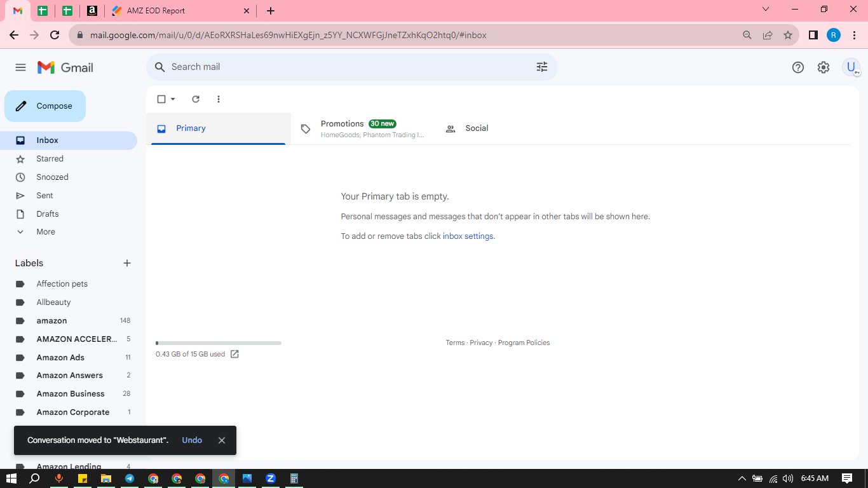This screenshot has width=868, height=488.
Task: Refresh the inbox message list
Action: [x=196, y=99]
